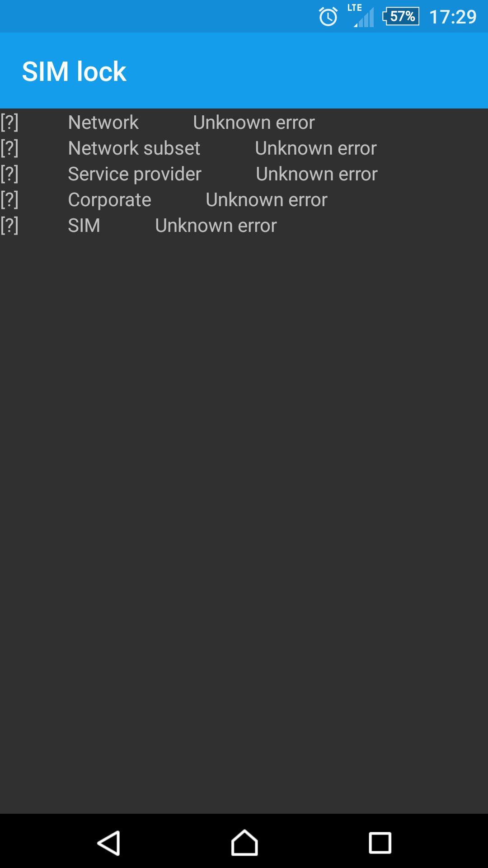Tap the Android back navigation button
488x868 pixels.
tap(109, 843)
